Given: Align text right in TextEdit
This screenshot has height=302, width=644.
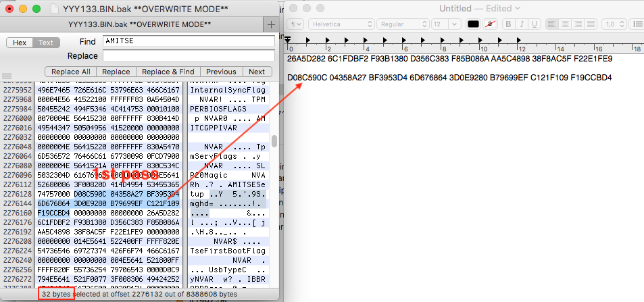Looking at the screenshot, I should [578, 24].
